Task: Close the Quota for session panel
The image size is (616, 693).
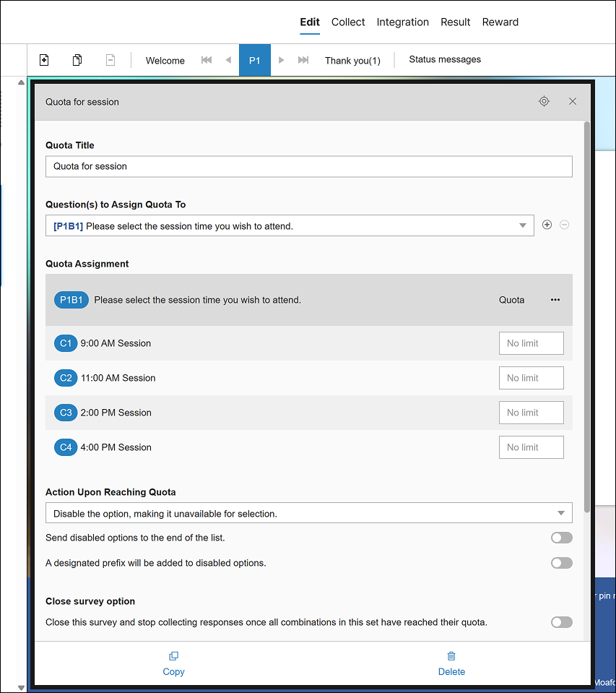Action: (x=573, y=101)
